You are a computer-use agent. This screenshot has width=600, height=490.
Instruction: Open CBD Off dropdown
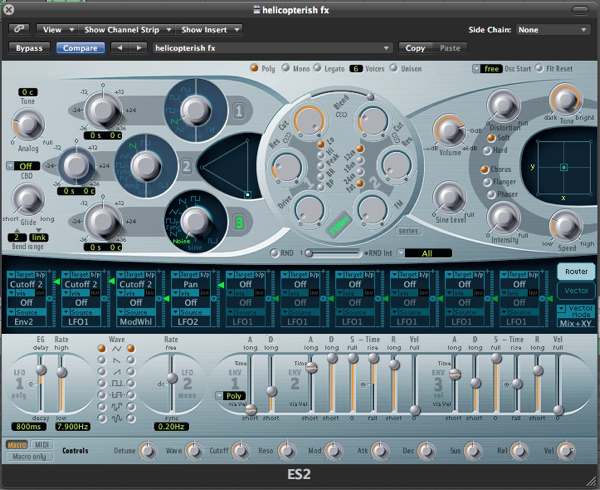click(23, 166)
